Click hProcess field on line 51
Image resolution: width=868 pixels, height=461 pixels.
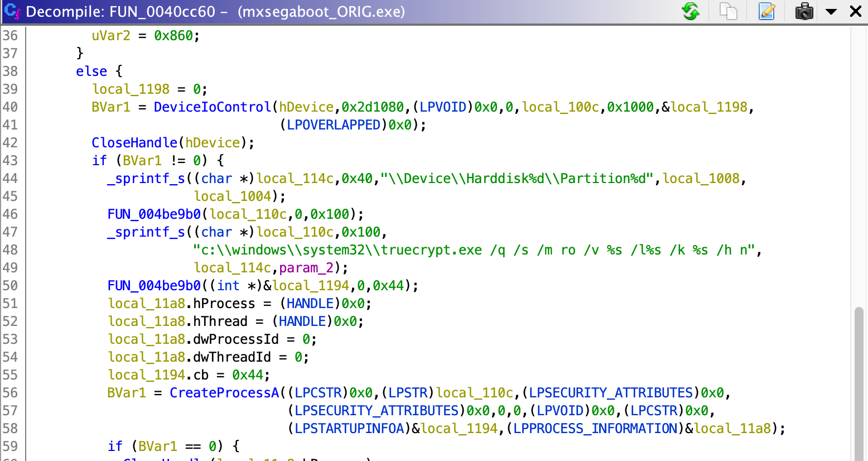coord(224,303)
